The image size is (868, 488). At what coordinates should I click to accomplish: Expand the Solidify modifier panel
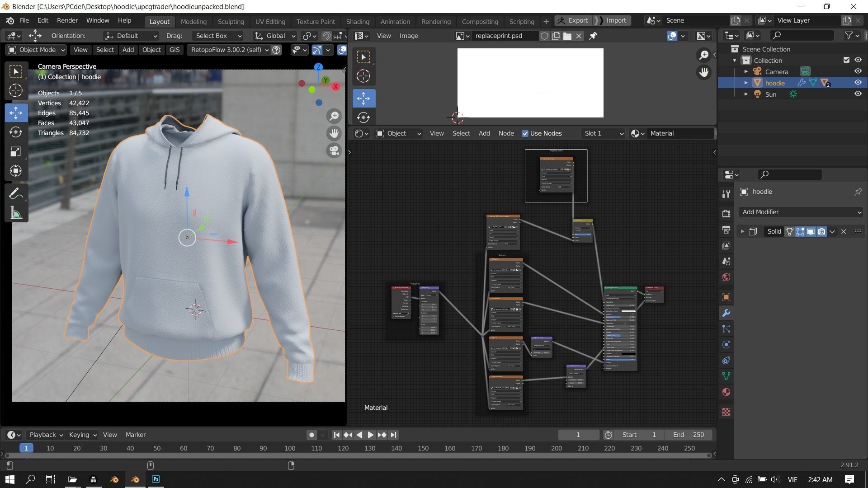coord(742,231)
